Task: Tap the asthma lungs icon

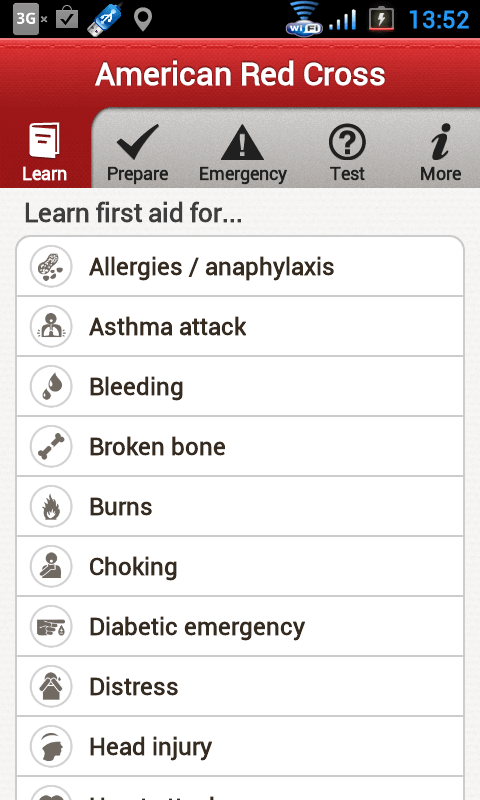Action: 51,327
